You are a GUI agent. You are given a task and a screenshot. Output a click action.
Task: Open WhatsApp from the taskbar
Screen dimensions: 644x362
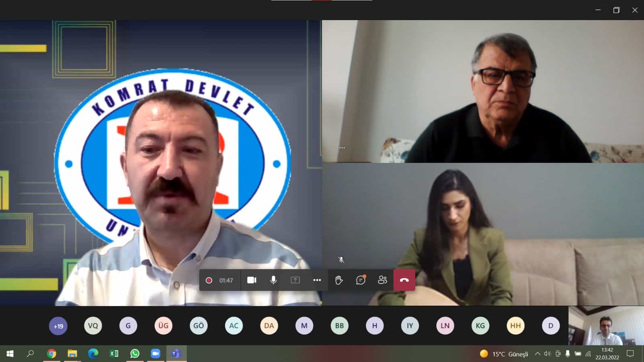(135, 354)
